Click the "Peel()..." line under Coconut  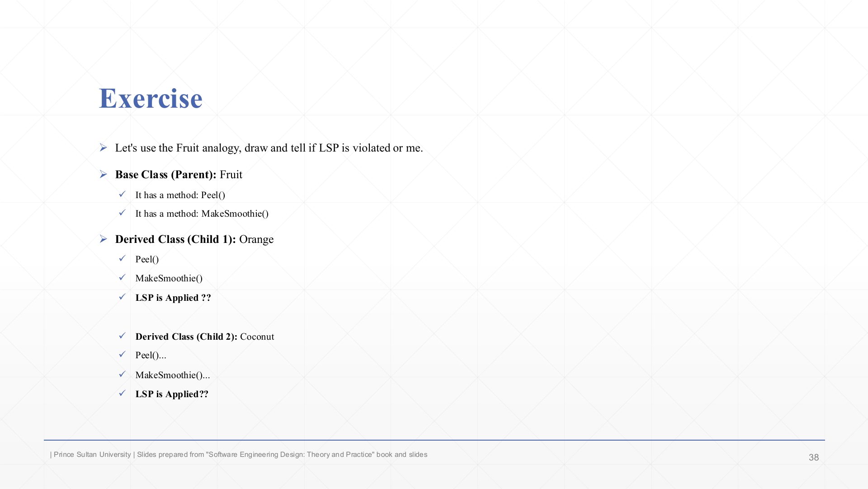[x=151, y=355]
